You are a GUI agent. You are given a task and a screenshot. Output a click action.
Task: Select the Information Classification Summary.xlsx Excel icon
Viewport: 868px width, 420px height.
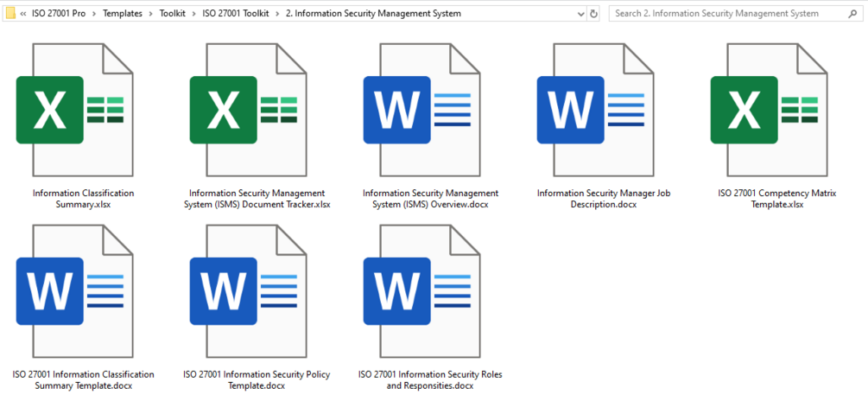point(75,110)
